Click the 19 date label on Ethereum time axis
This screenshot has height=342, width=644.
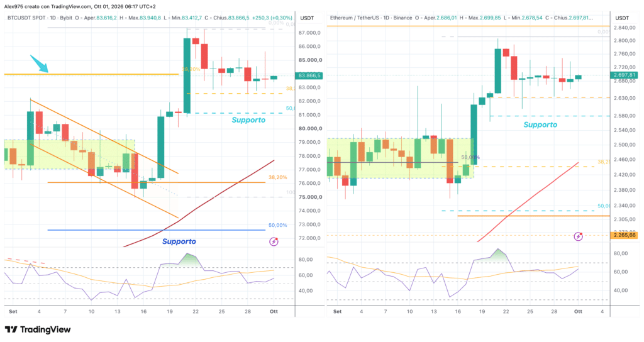pyautogui.click(x=482, y=312)
